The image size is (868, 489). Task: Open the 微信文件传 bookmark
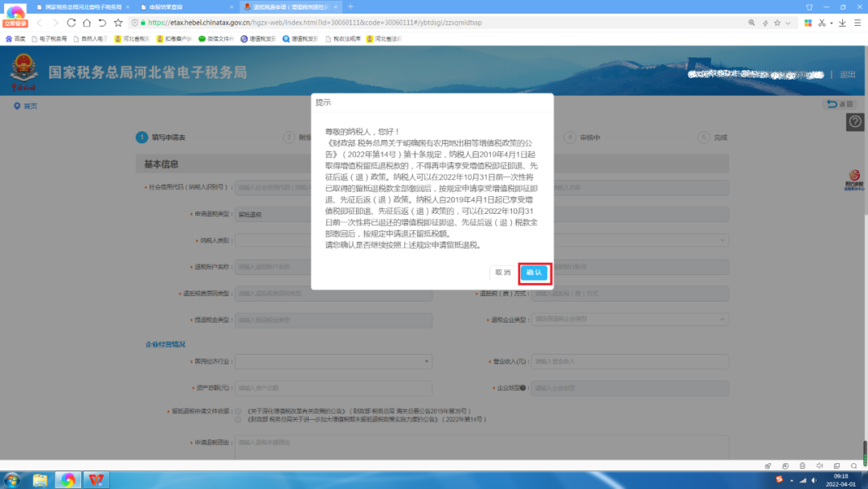tap(216, 39)
